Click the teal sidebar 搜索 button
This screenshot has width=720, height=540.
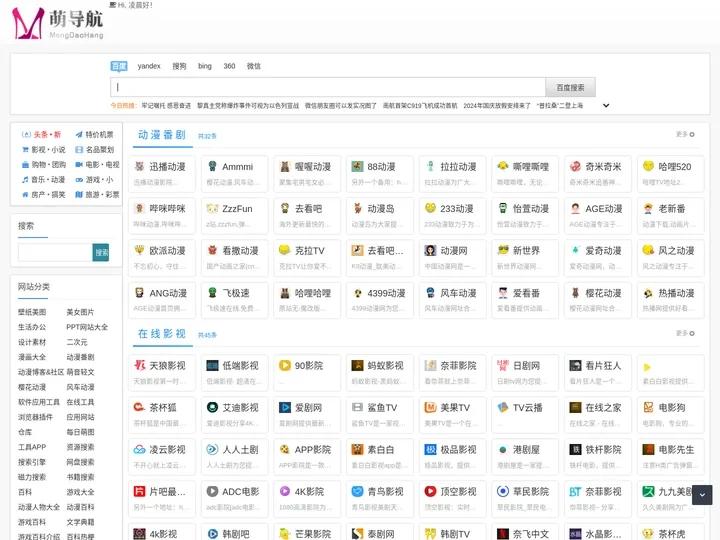(x=101, y=253)
